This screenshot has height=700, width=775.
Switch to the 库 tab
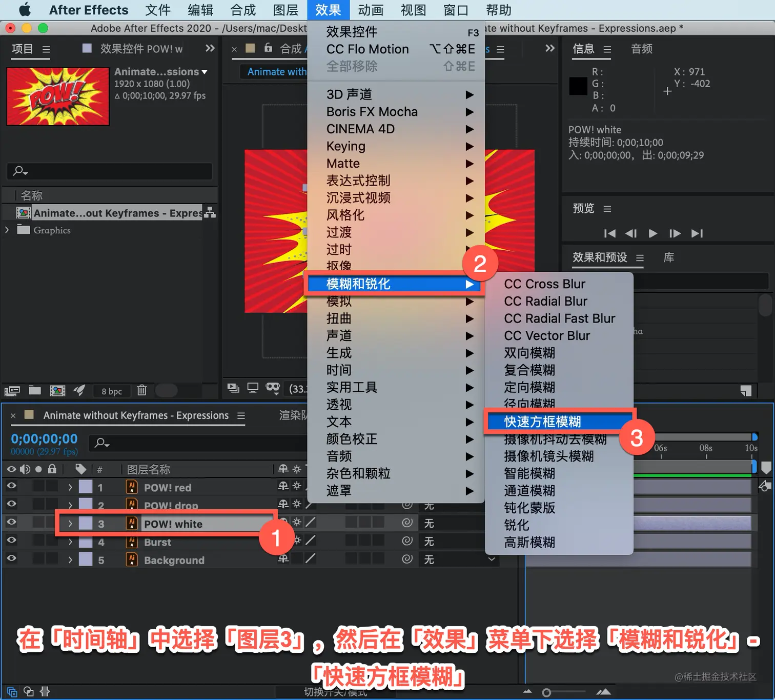(x=669, y=257)
